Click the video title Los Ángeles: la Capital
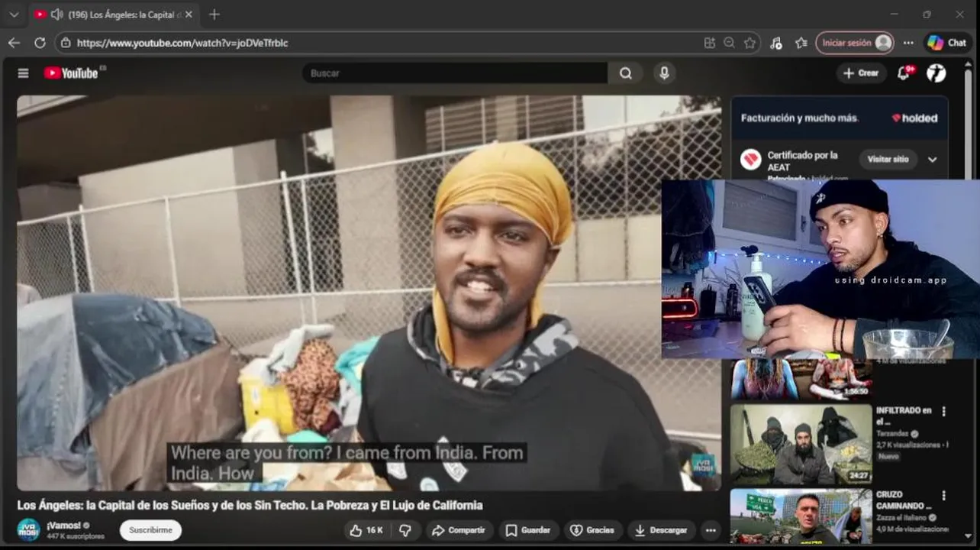980x550 pixels. [250, 505]
